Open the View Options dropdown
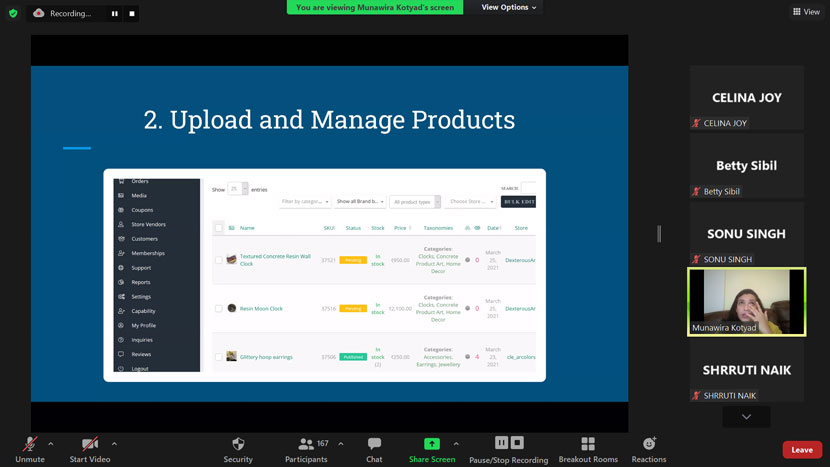The image size is (830, 467). point(509,7)
